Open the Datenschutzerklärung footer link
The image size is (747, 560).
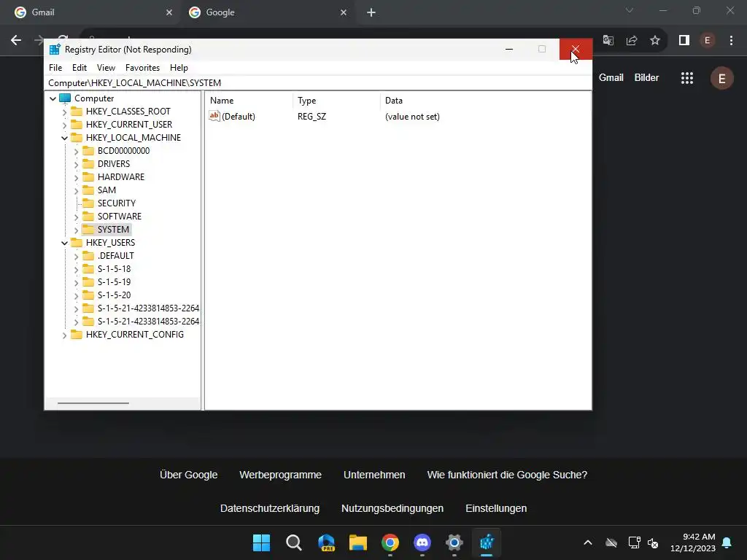coord(270,508)
